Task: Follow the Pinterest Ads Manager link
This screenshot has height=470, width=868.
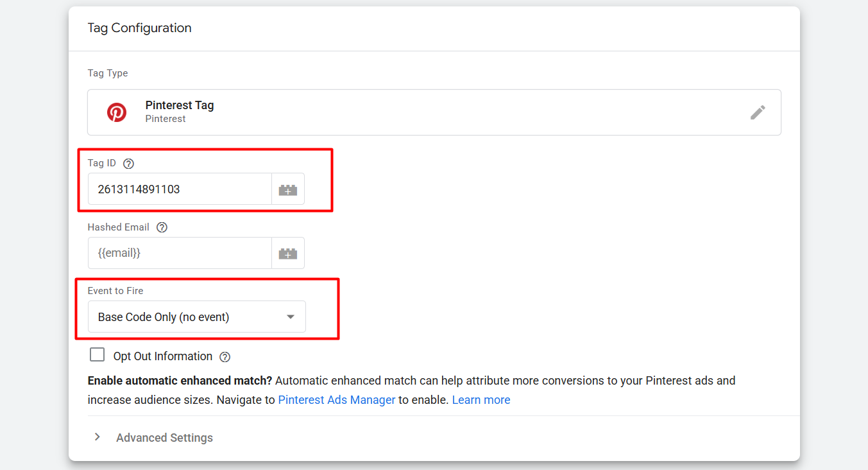Action: (x=336, y=400)
